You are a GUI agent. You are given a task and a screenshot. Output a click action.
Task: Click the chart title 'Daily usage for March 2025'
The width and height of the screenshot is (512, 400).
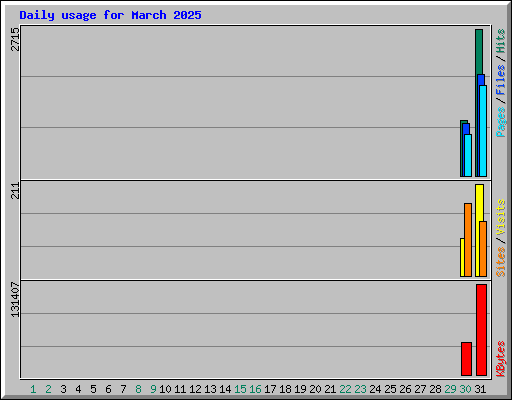[110, 15]
